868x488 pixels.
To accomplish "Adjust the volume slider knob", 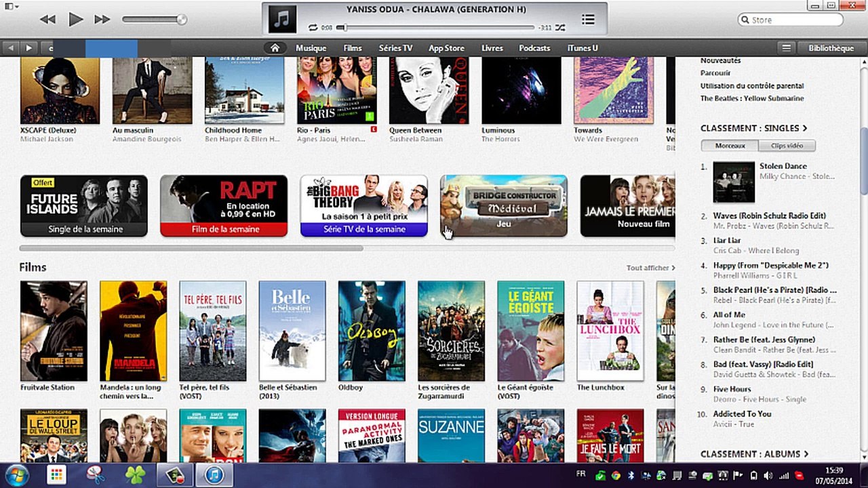I will [x=182, y=20].
